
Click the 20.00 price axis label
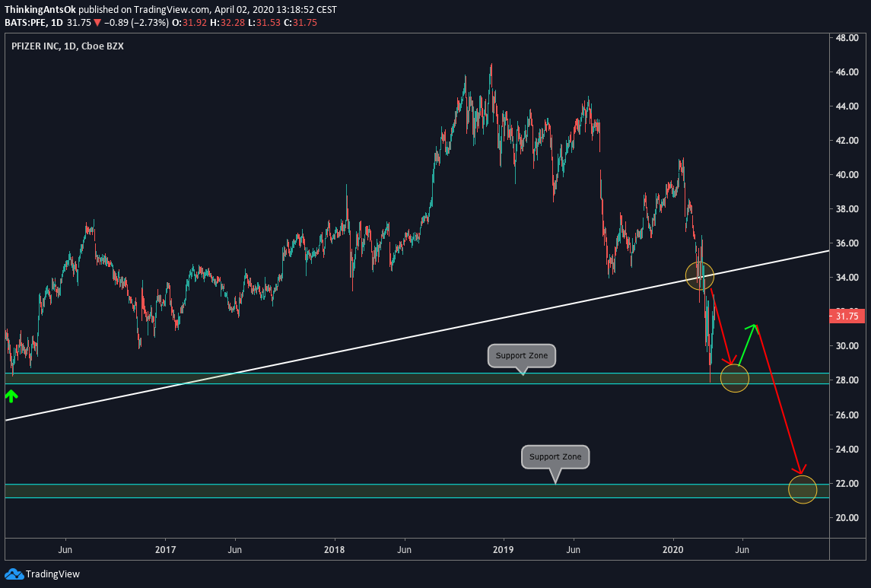point(847,518)
